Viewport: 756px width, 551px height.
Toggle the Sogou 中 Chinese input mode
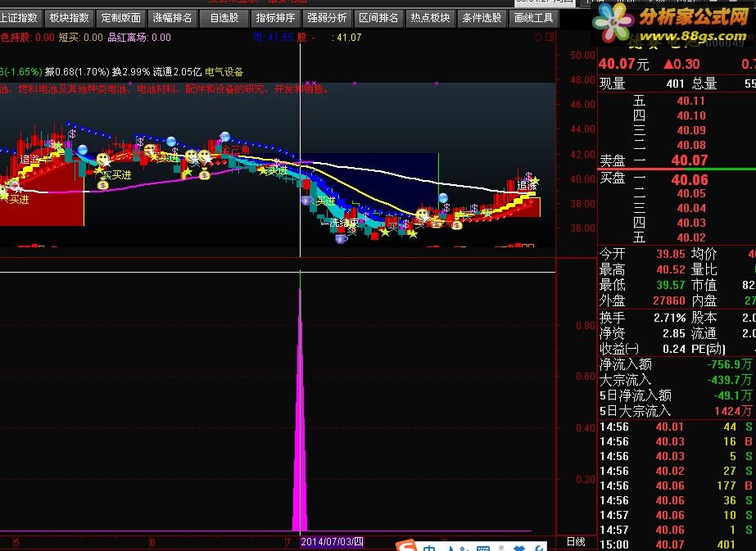(429, 548)
